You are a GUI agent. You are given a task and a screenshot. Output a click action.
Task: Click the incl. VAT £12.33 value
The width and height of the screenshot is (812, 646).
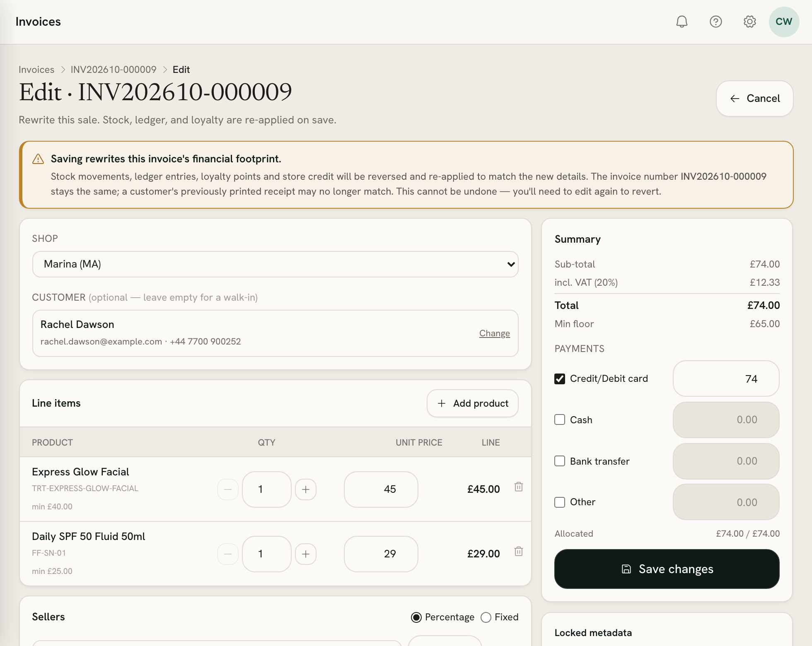[765, 282]
